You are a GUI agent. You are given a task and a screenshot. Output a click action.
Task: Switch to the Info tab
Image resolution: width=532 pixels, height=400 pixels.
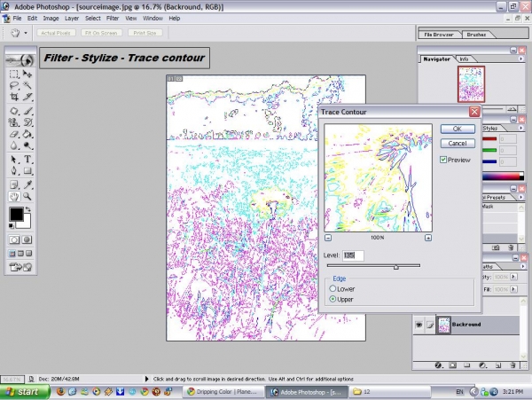[x=464, y=59]
